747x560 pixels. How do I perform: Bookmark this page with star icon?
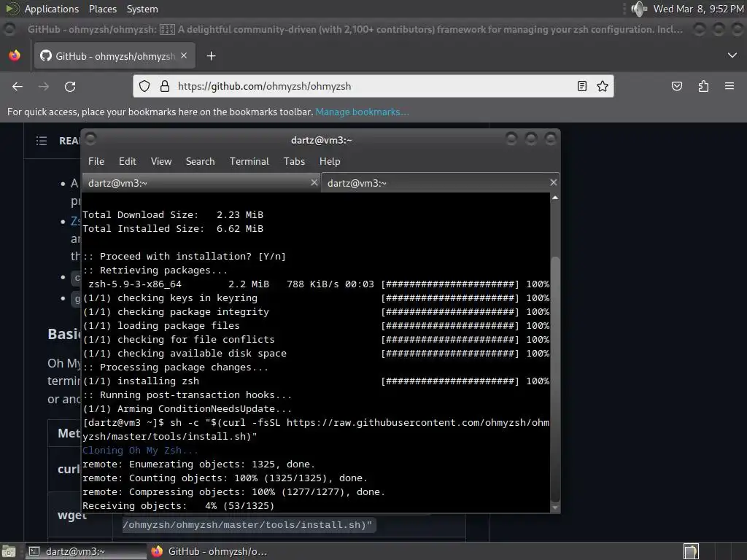[602, 86]
